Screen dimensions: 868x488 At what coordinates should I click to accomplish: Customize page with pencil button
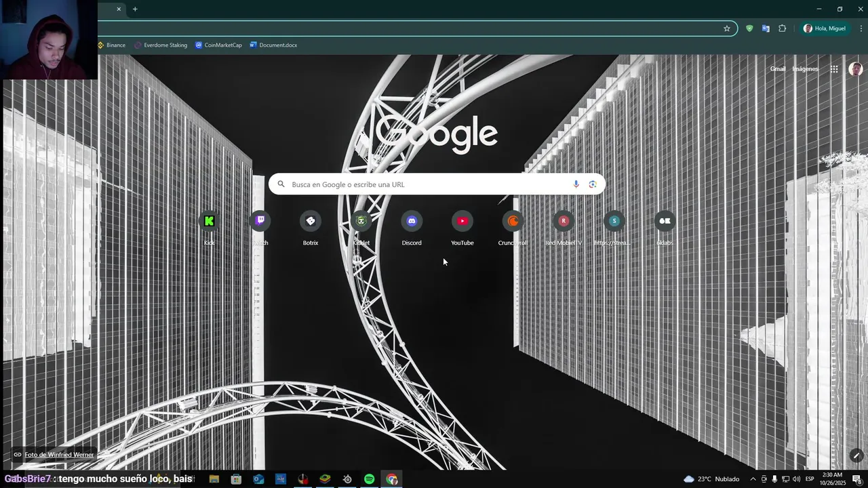click(856, 455)
